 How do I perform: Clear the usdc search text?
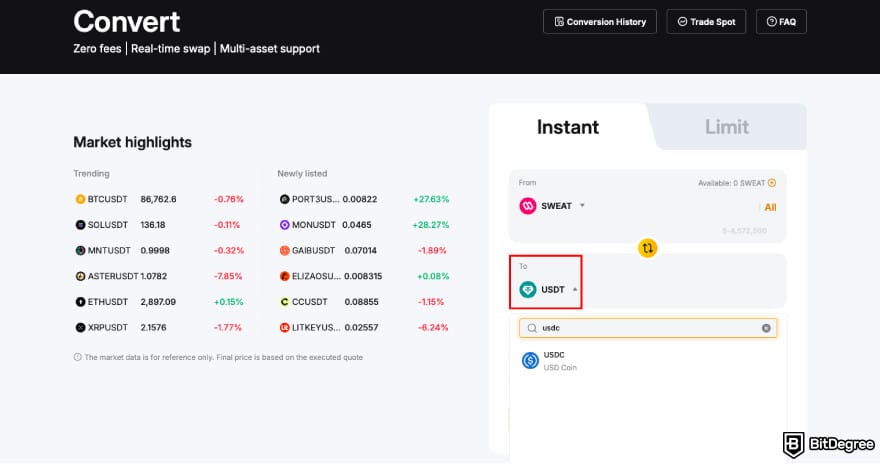point(766,328)
